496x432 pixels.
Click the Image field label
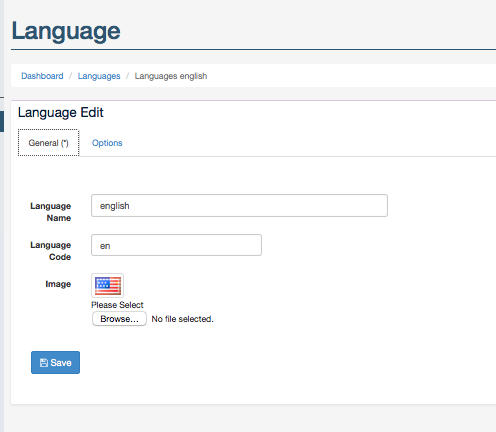click(x=58, y=284)
